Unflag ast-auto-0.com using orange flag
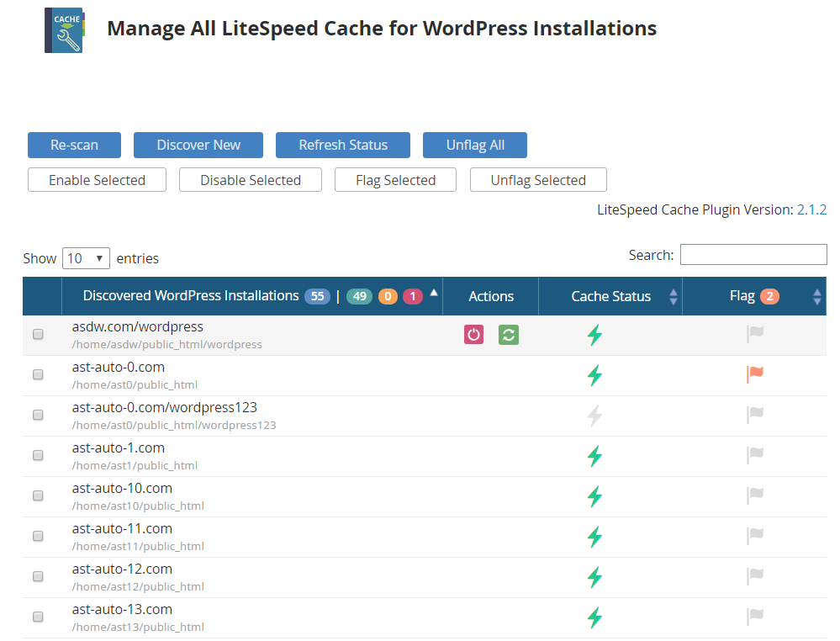 pos(755,374)
